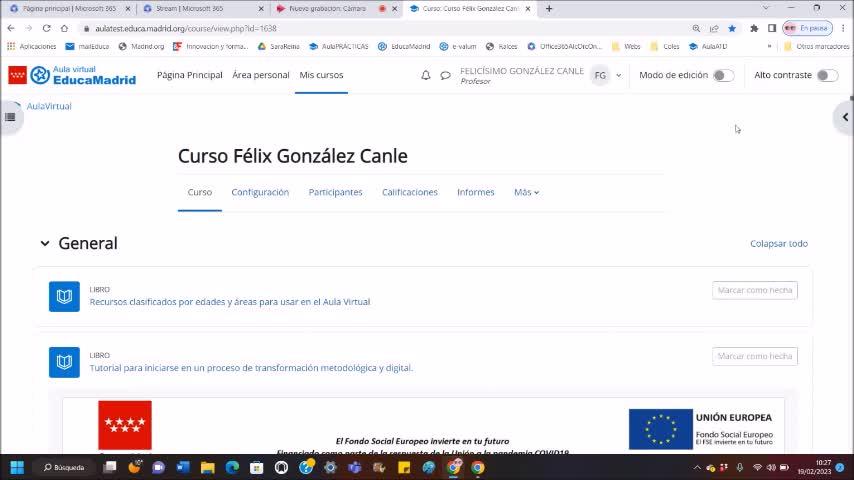Mark Recursos clasificados book as done
Screen dimensions: 854x480
point(755,290)
